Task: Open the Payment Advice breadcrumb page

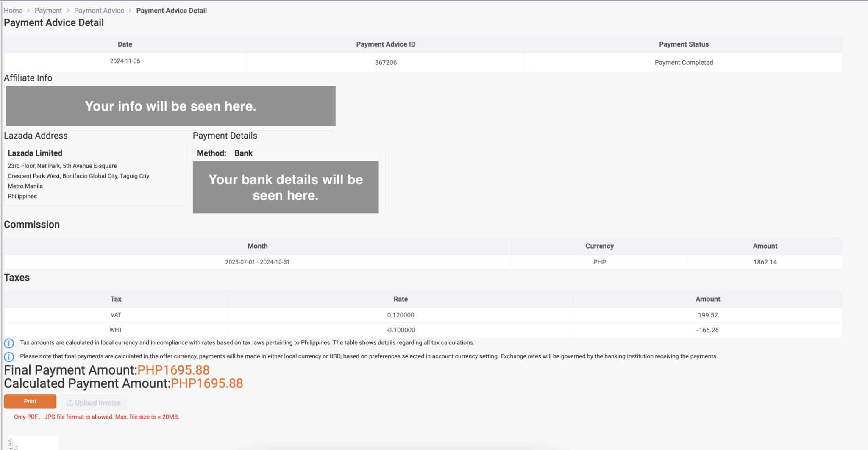Action: point(99,10)
